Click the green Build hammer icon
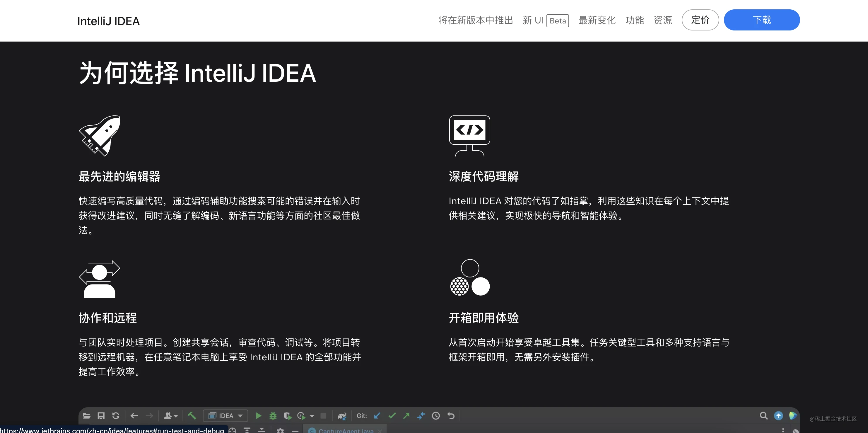 [x=192, y=415]
